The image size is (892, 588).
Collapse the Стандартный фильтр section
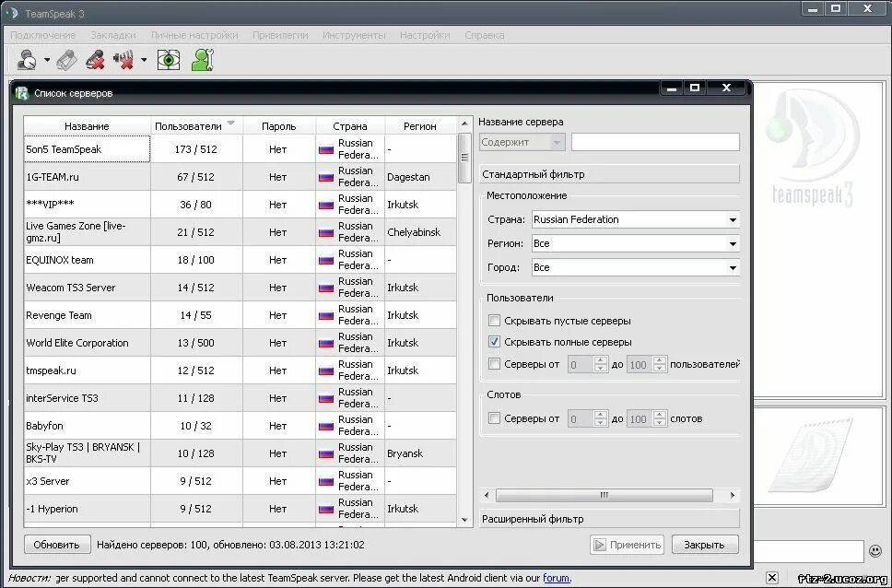tap(609, 174)
